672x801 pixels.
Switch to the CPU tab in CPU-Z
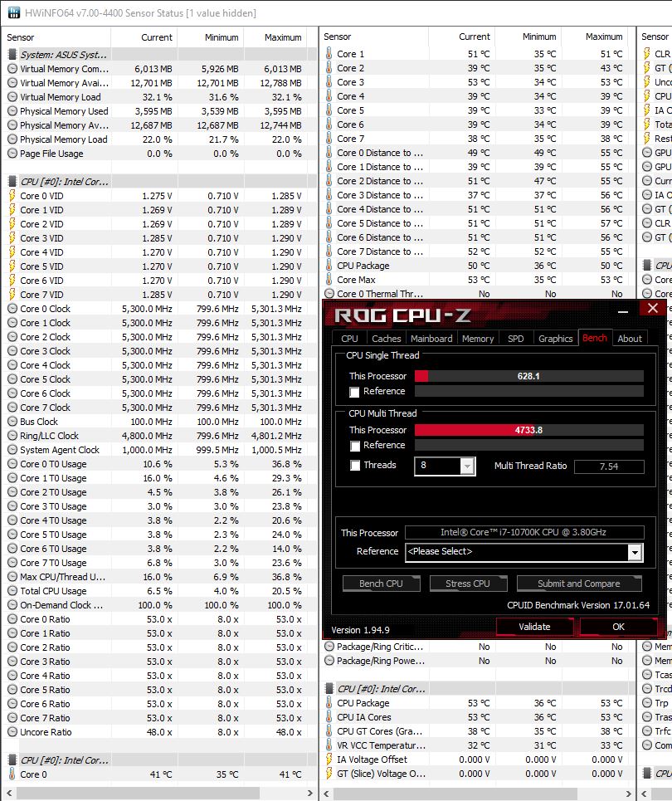349,339
